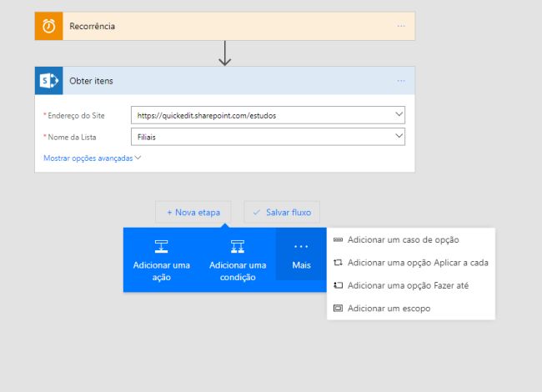Select Adicionar um escopo
This screenshot has width=542, height=392.
click(411, 309)
